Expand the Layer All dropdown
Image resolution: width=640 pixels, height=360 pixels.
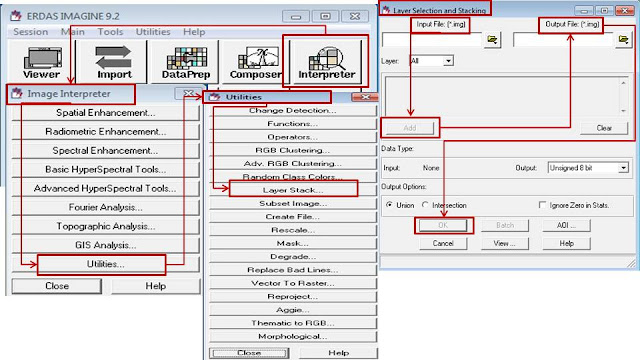tap(448, 61)
